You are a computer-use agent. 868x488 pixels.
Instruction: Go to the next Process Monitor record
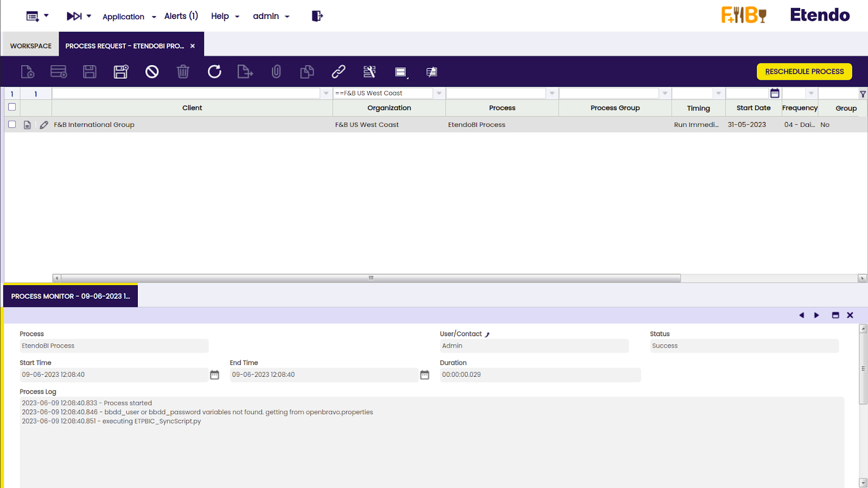(x=816, y=315)
